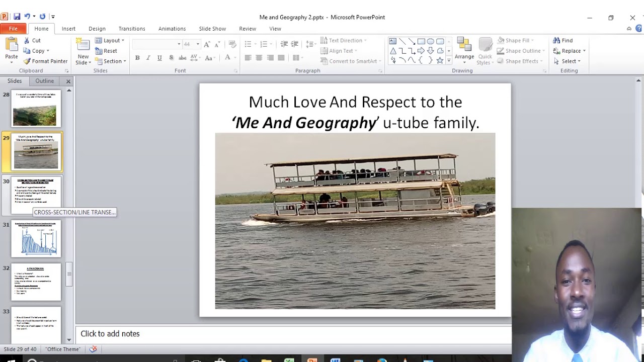Switch to the Outline pane tab
This screenshot has width=644, height=362.
44,81
